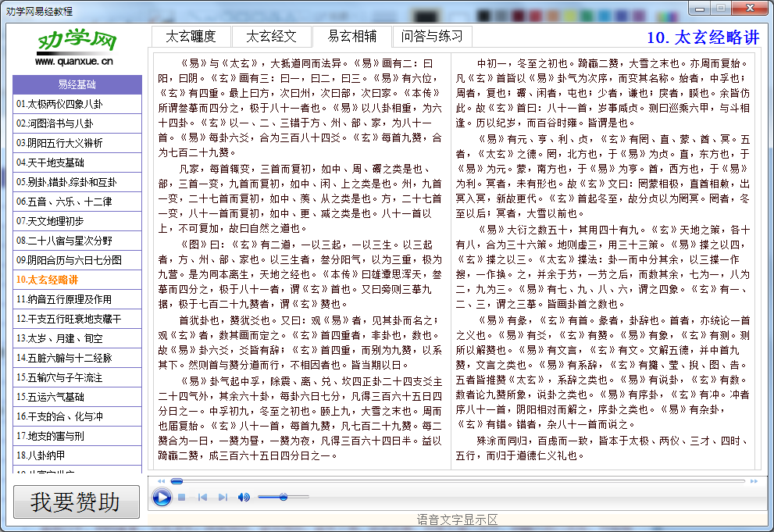Switch to the 太玄经文 tab
Viewport: 774px width, 532px height.
(271, 36)
